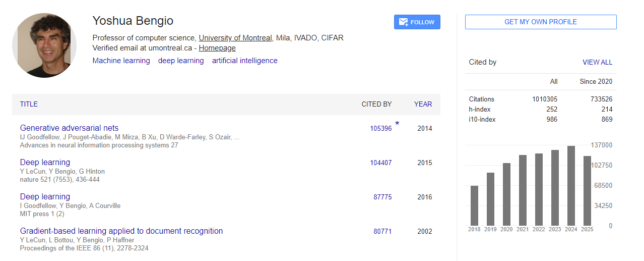
Task: View the 87775 citing articles
Action: pyautogui.click(x=382, y=197)
